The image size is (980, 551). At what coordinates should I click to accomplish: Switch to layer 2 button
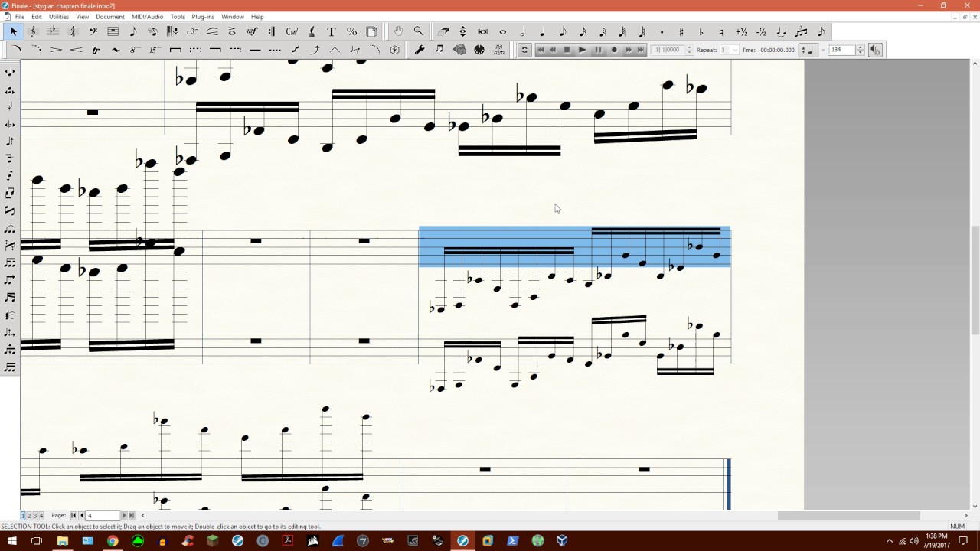(29, 516)
